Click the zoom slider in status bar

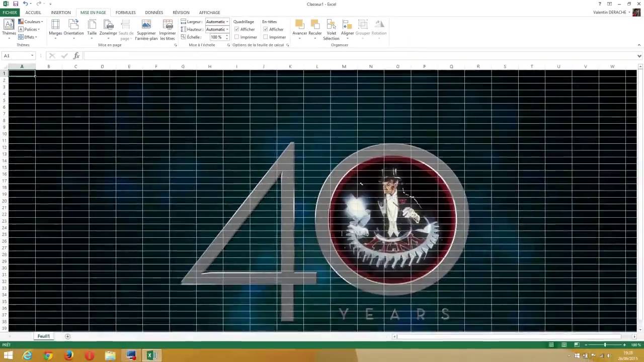point(605,345)
